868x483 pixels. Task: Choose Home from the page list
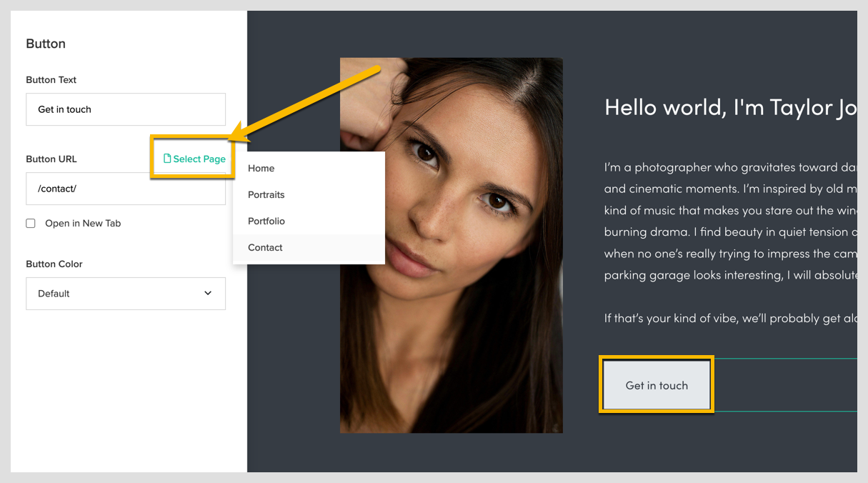click(x=309, y=169)
